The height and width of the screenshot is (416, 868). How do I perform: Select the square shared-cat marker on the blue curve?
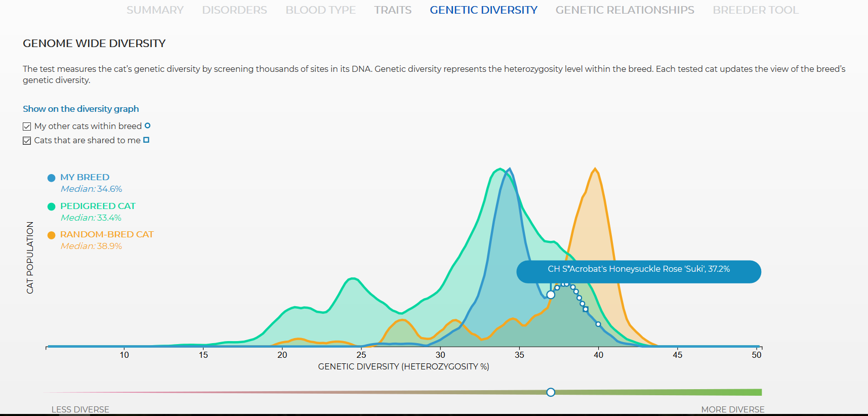[x=586, y=309]
